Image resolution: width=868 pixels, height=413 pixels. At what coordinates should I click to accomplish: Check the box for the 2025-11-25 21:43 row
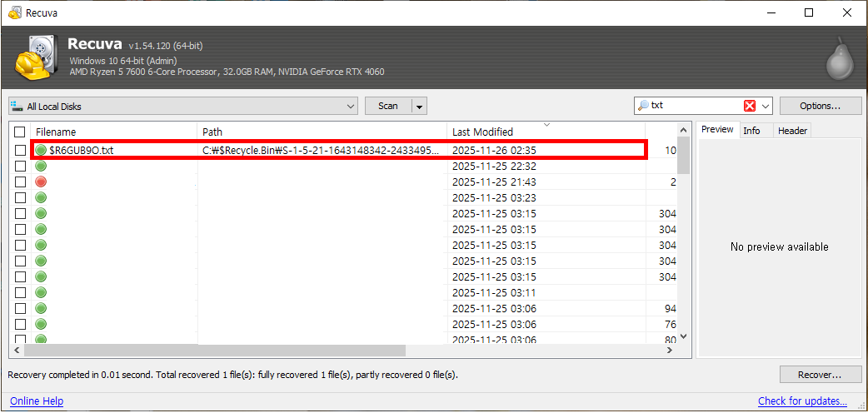click(x=20, y=182)
